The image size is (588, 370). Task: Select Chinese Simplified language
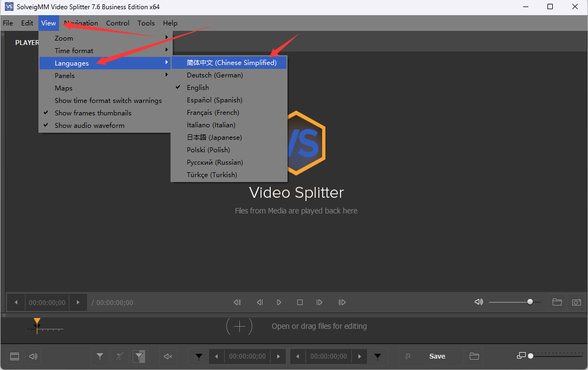[228, 62]
